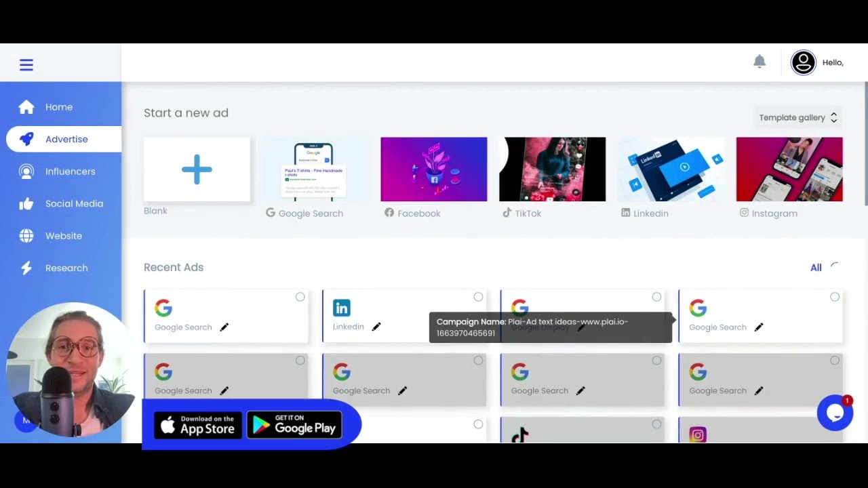Open the live chat bubble icon
Viewport: 868px width, 488px height.
pyautogui.click(x=835, y=413)
